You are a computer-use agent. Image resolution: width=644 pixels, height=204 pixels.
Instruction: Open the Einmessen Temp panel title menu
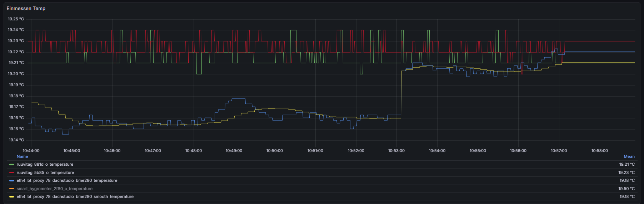tap(26, 8)
